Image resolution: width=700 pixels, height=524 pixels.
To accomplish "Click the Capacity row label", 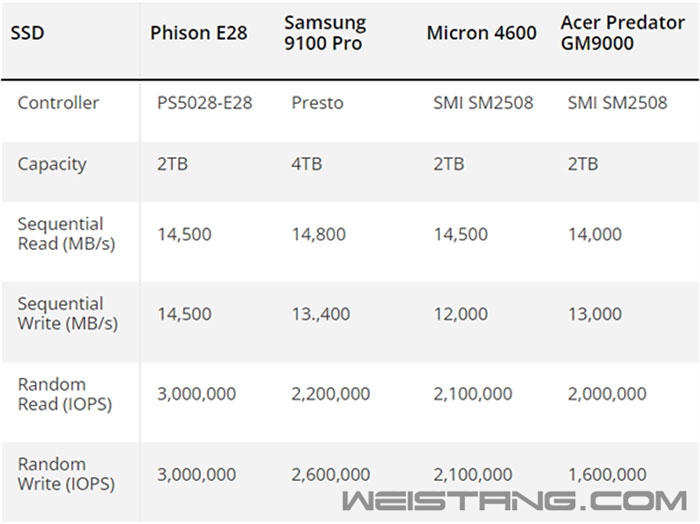I will click(x=52, y=165).
